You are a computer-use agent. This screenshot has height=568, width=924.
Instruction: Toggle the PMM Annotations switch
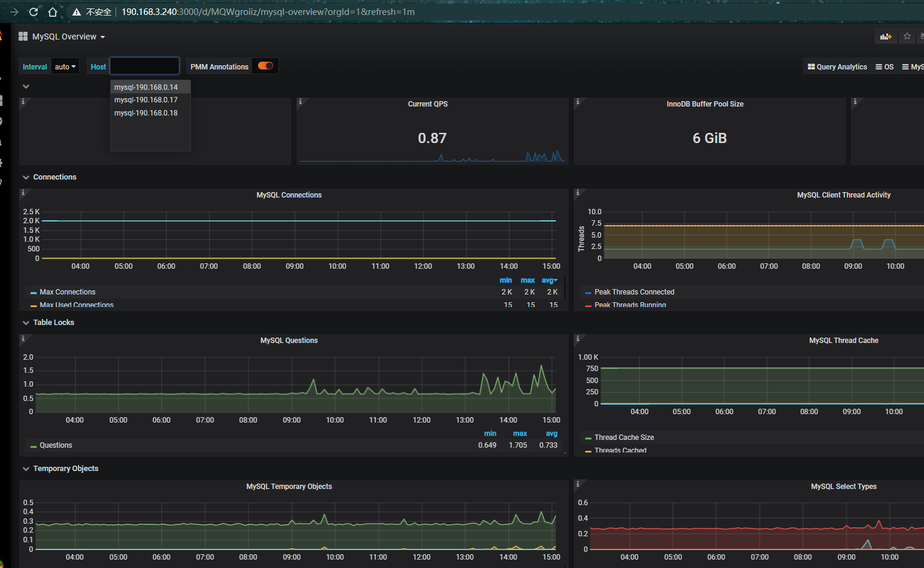(x=265, y=66)
